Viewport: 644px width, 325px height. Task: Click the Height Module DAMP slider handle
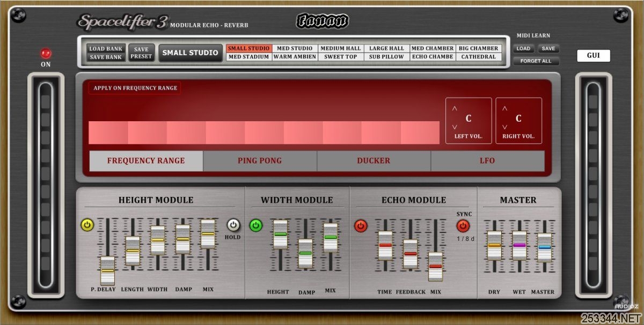(x=183, y=239)
